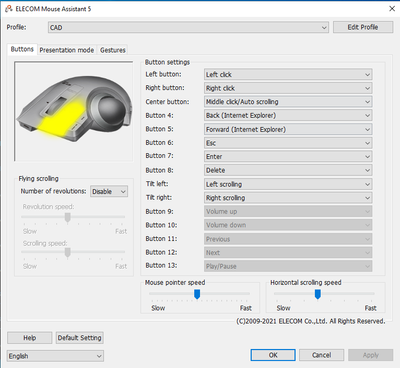400x368 pixels.
Task: Expand the Right button dropdown
Action: (x=288, y=88)
